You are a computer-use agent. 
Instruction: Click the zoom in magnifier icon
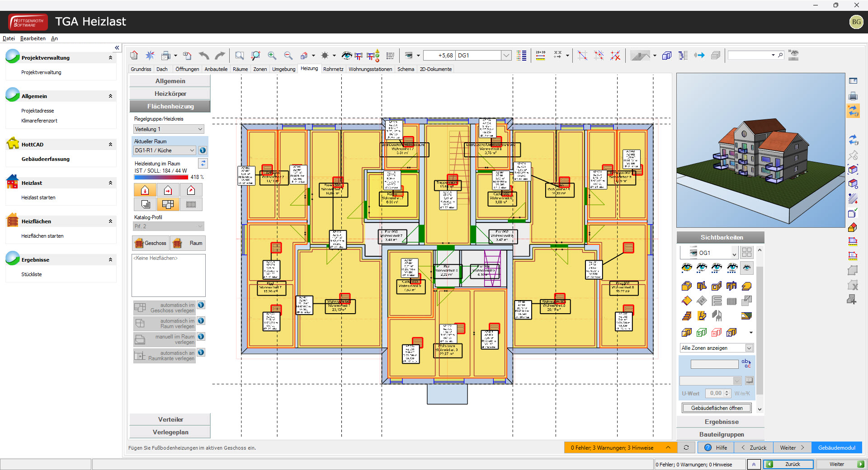click(x=272, y=56)
